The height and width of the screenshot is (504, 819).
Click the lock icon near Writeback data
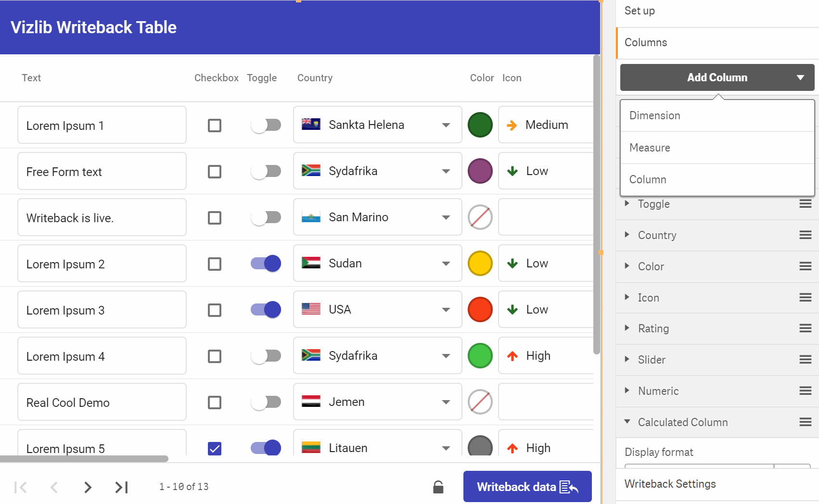(438, 487)
